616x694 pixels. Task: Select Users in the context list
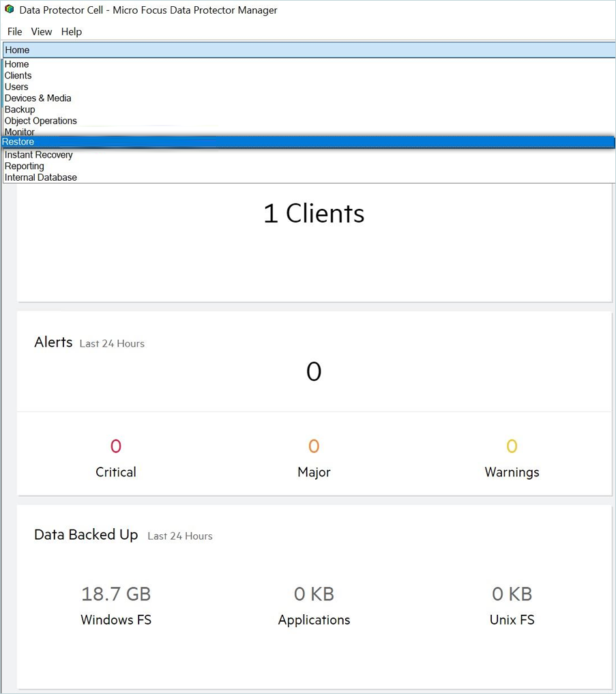tap(17, 87)
